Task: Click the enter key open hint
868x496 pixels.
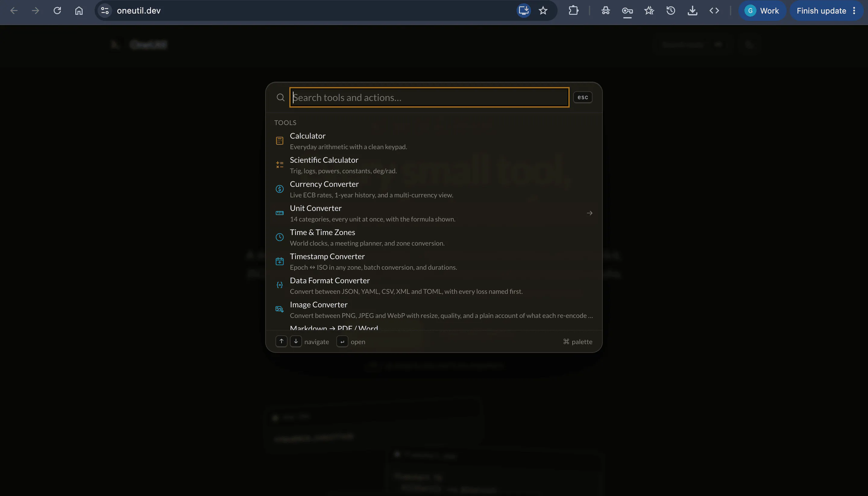Action: (x=342, y=341)
